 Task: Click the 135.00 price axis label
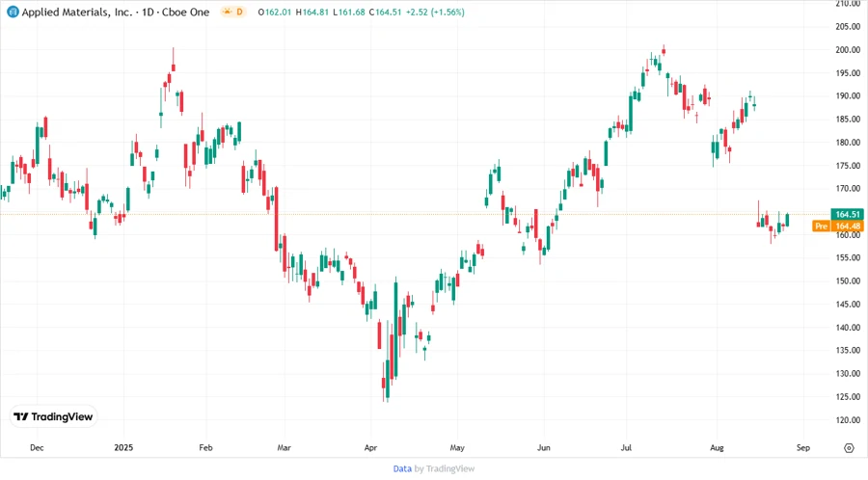tap(848, 350)
